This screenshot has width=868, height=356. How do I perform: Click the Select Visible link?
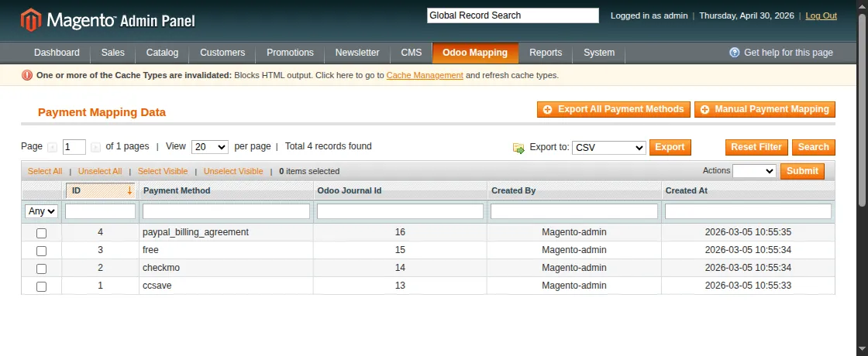[163, 171]
